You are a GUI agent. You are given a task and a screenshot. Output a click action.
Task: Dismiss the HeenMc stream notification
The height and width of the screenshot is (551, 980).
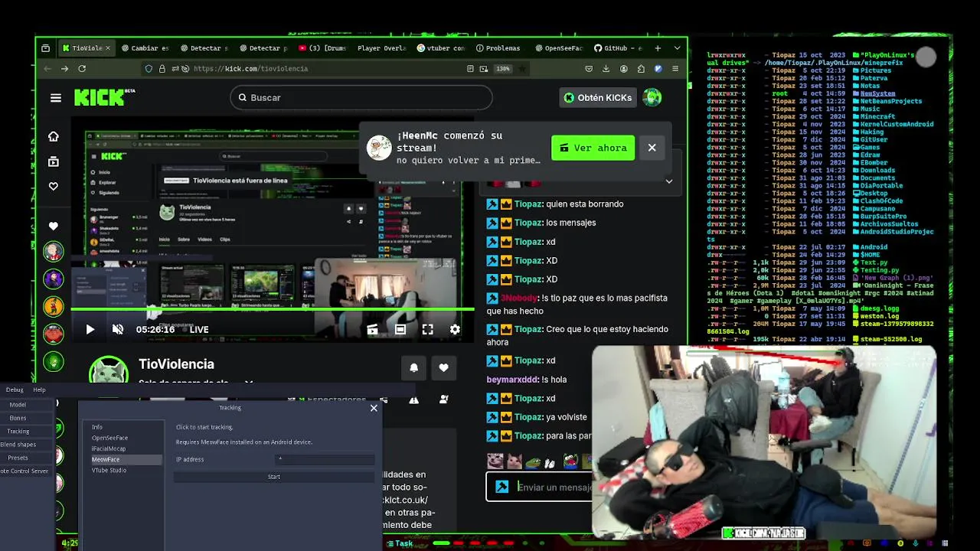(x=652, y=148)
